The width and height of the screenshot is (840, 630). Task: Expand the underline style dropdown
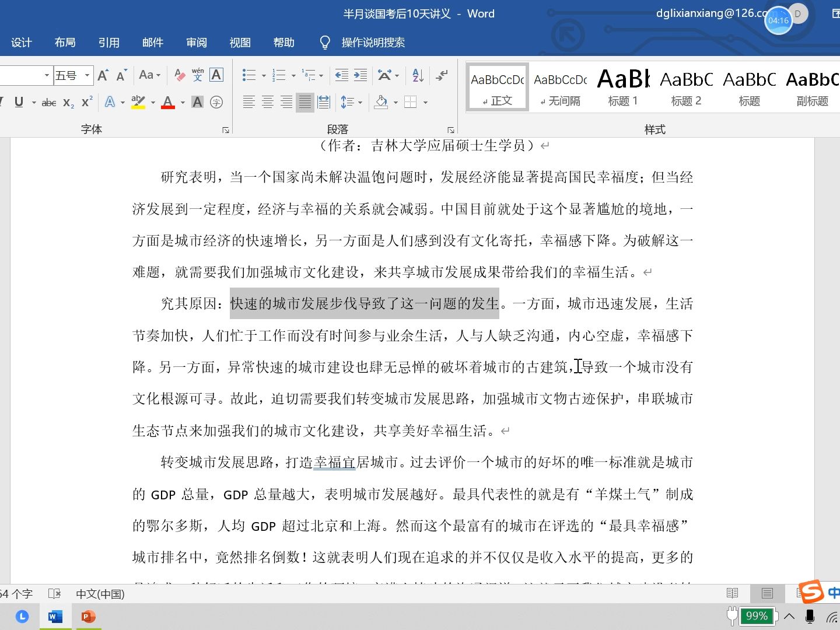34,103
